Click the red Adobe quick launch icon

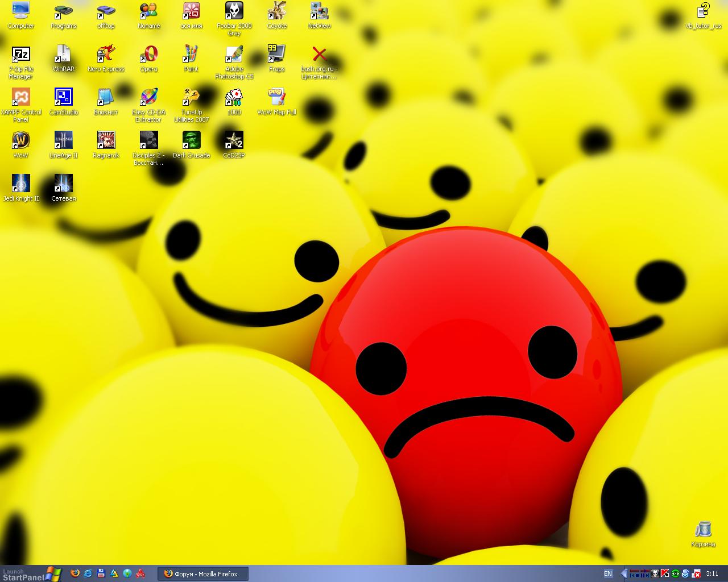140,573
